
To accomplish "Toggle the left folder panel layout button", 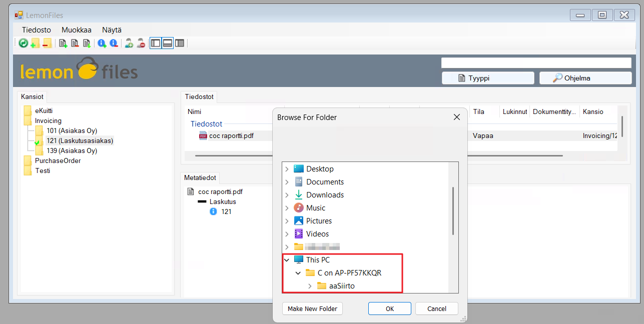I will click(156, 43).
